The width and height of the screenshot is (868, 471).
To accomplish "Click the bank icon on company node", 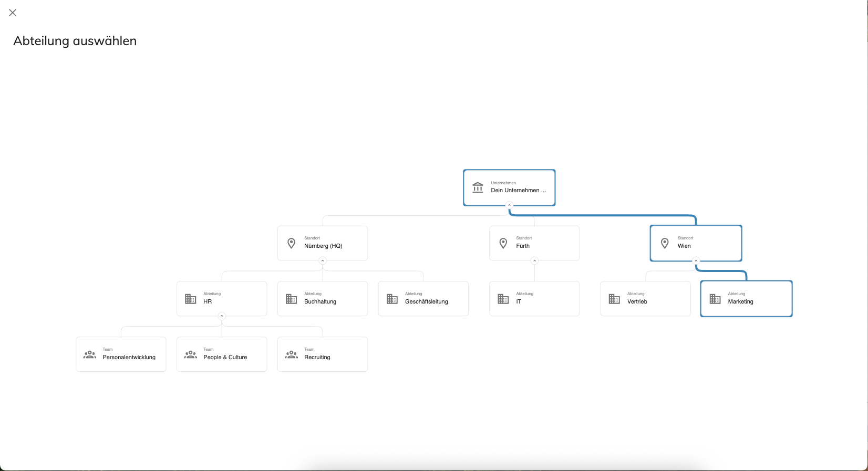I will pyautogui.click(x=478, y=187).
